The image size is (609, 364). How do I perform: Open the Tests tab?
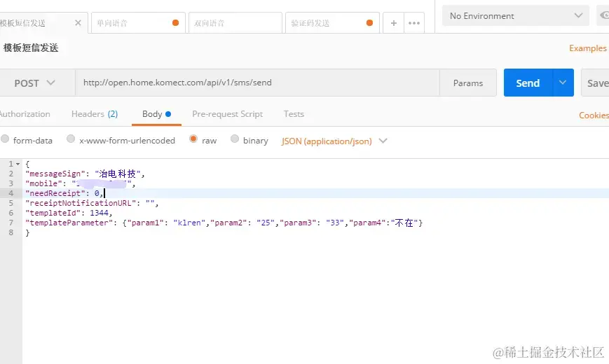tap(294, 114)
